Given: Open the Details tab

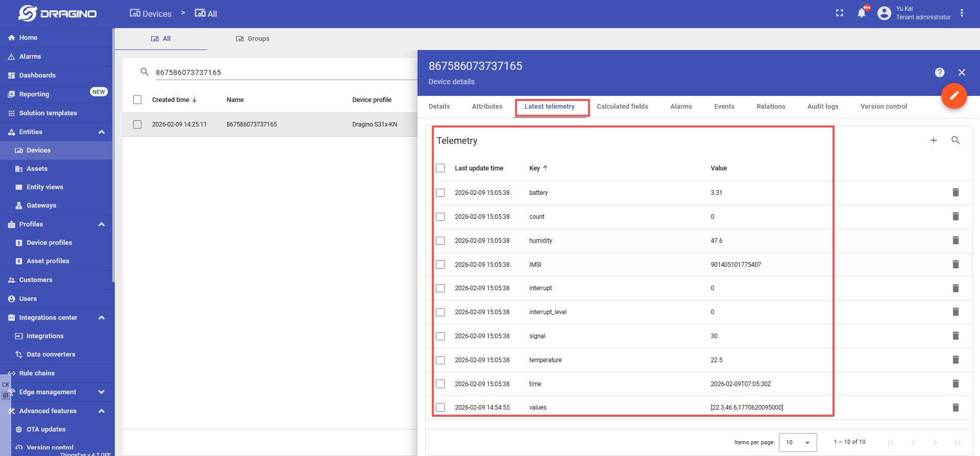Looking at the screenshot, I should point(439,107).
